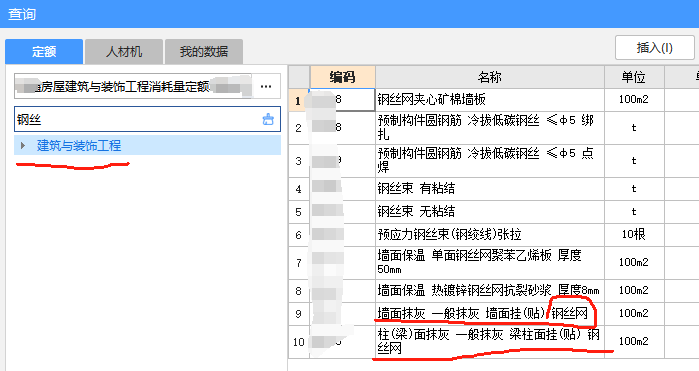Sort by the 编码 column header

tap(342, 77)
